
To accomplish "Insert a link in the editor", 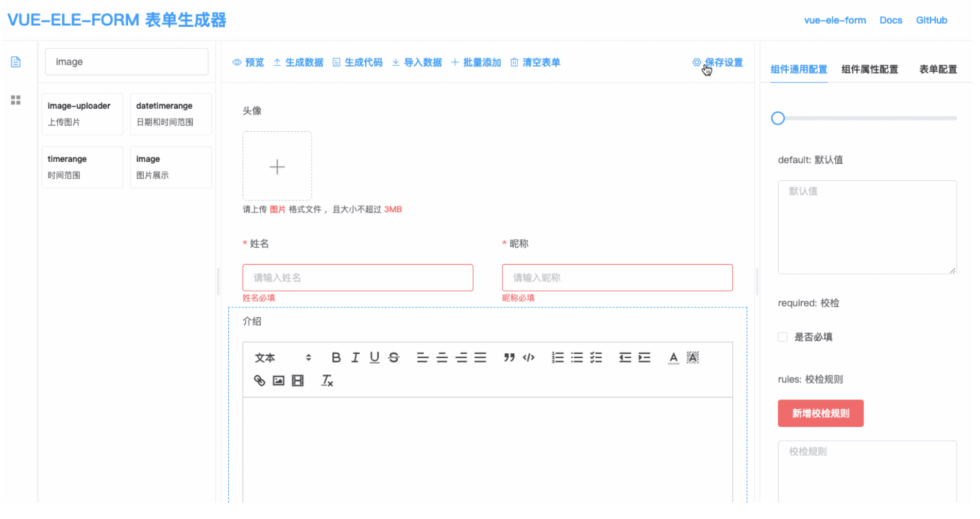I will click(x=259, y=380).
